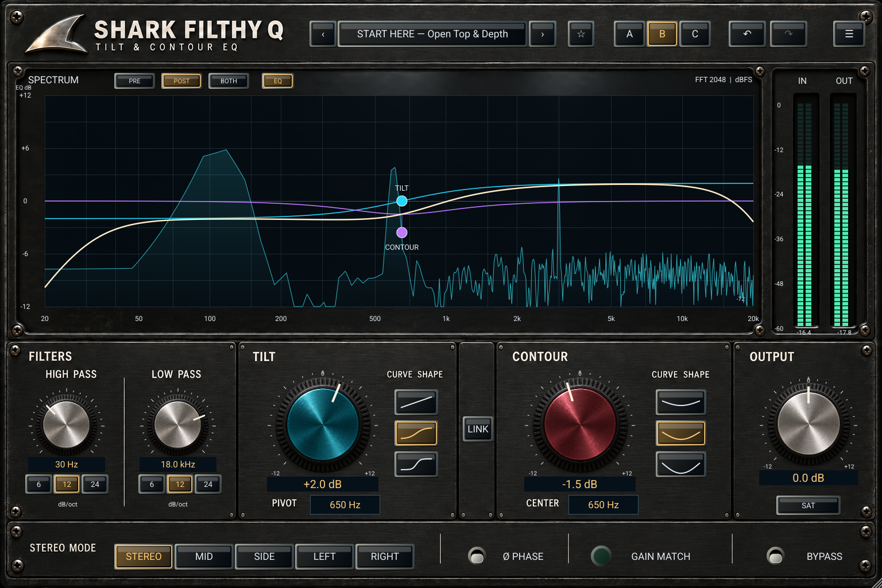Open the hamburger menu

click(849, 34)
